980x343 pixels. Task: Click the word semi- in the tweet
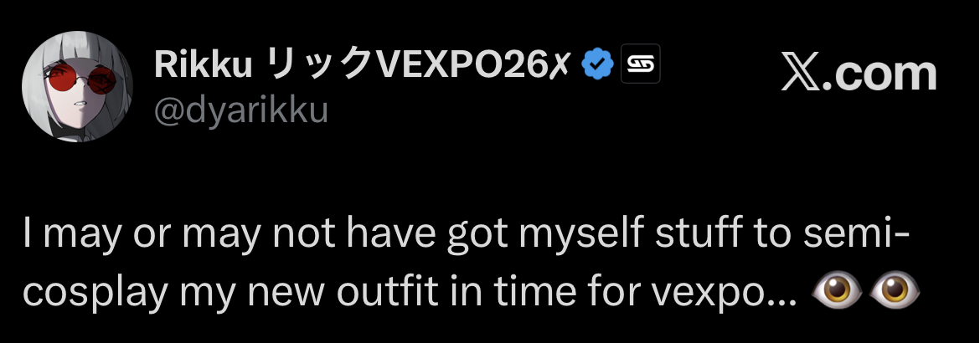[x=856, y=233]
